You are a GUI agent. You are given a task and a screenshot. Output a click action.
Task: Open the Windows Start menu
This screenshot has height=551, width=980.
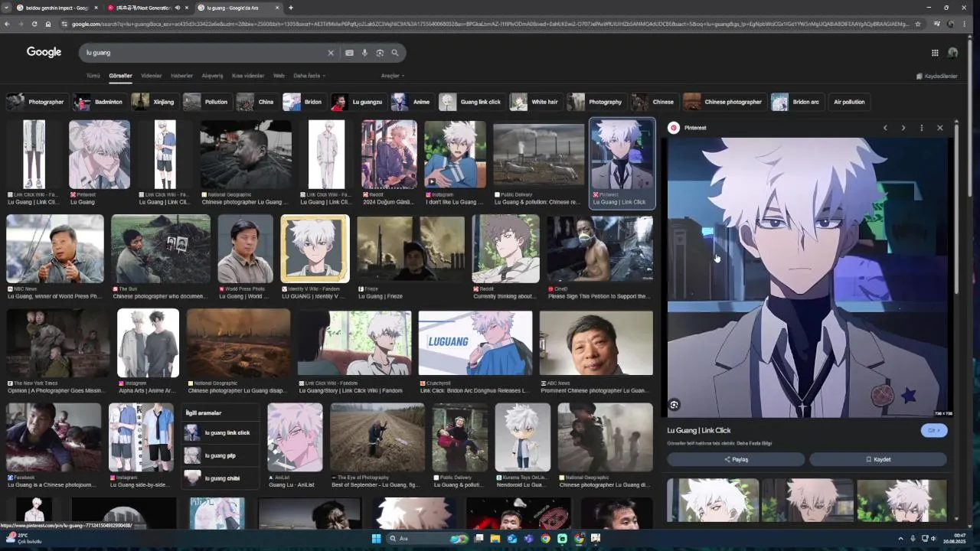376,539
